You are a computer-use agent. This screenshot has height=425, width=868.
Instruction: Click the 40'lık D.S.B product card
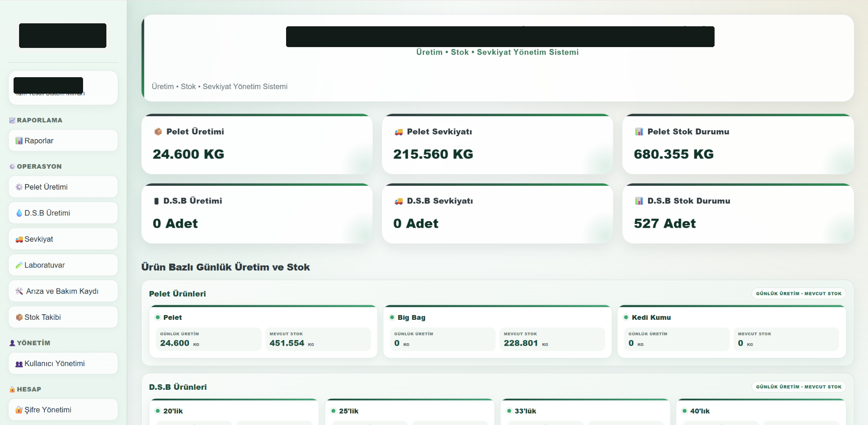pos(761,412)
